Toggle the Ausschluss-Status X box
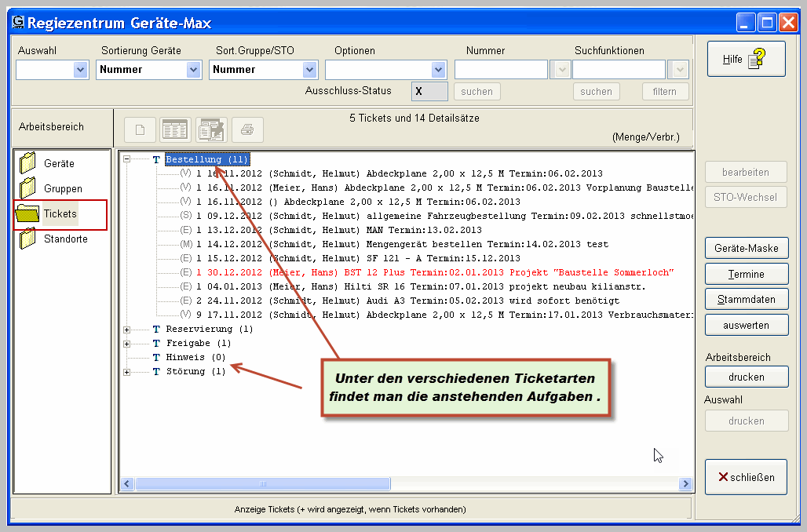The width and height of the screenshot is (807, 532). point(429,91)
